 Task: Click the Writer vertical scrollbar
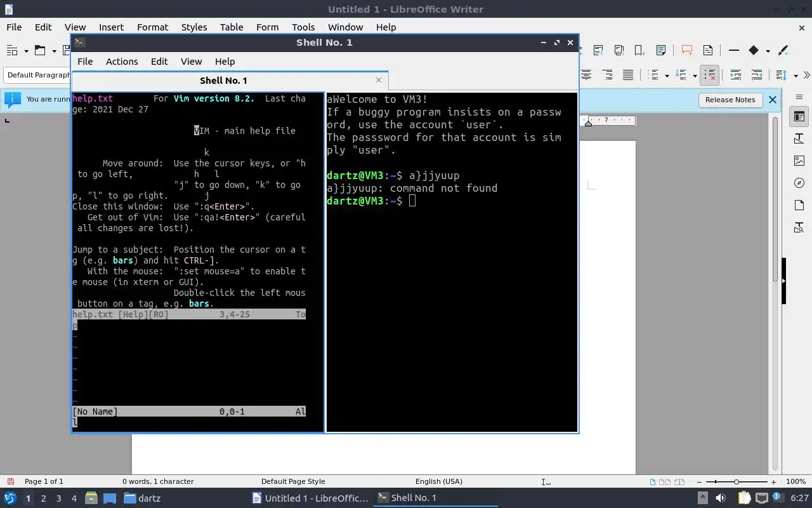coord(775,294)
